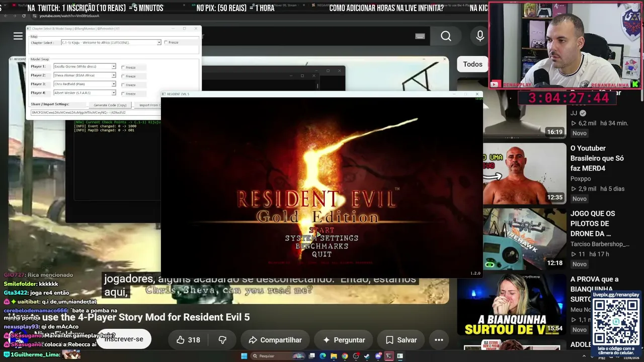Like the video with 318 likes

click(188, 340)
